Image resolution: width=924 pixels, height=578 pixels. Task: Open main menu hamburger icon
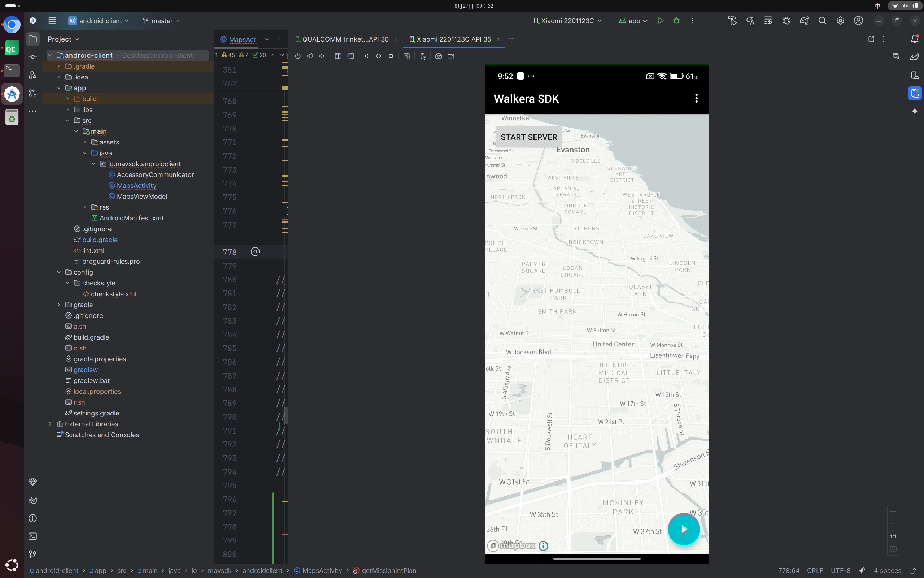(52, 21)
